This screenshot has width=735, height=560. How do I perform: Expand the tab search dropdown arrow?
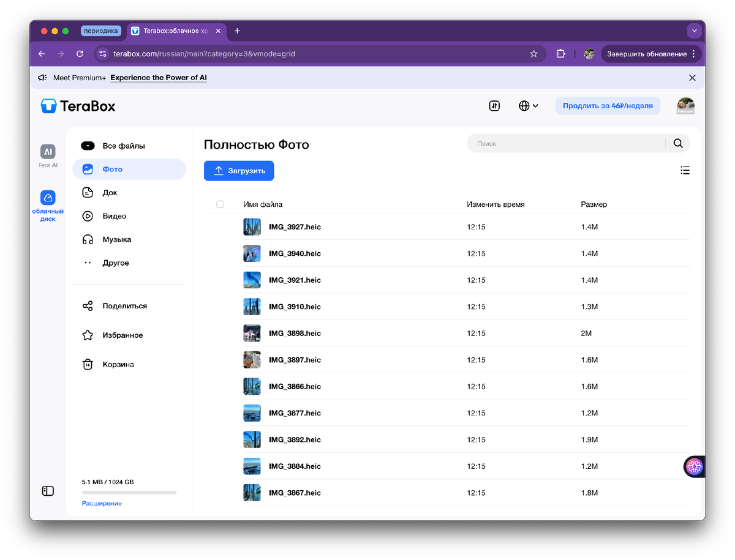(x=694, y=31)
